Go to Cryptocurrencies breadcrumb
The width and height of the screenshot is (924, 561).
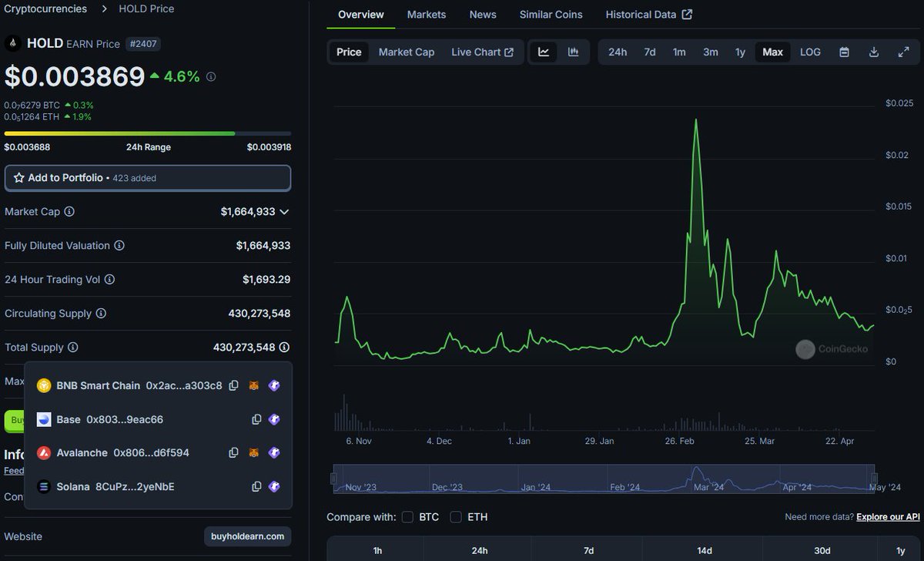(45, 9)
